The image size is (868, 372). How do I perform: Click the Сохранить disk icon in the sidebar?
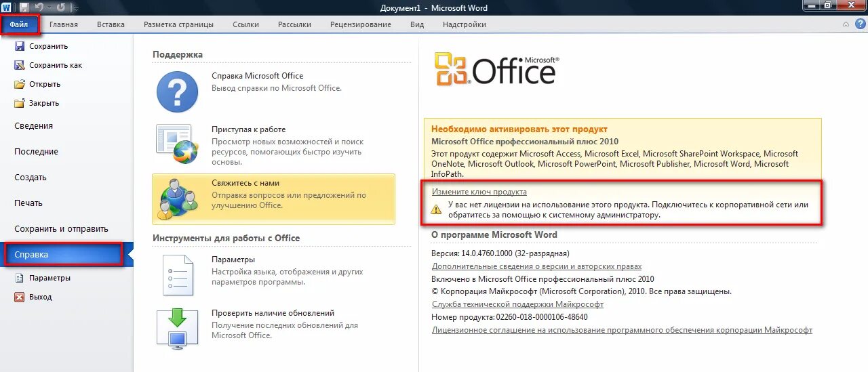coord(19,46)
